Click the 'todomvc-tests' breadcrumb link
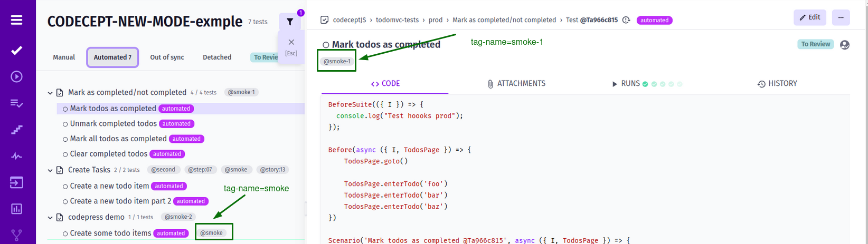Screen dimensions: 868x244 pos(397,20)
